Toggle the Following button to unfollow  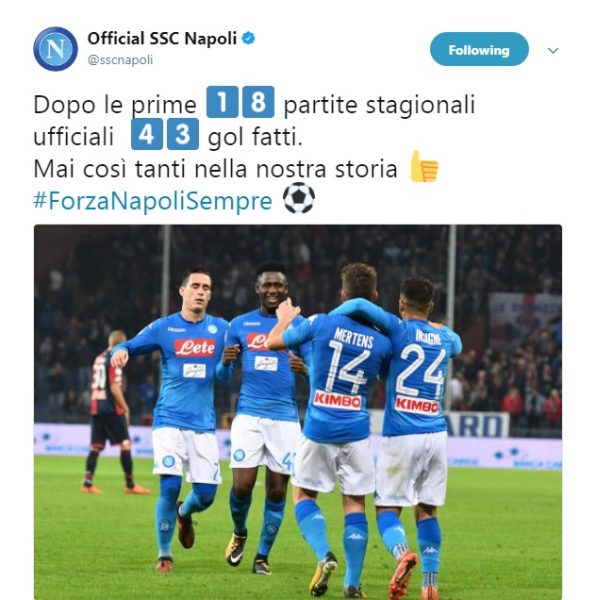point(479,49)
